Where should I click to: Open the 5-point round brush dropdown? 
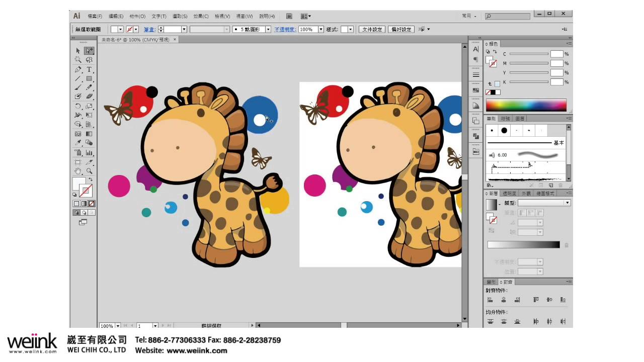268,30
